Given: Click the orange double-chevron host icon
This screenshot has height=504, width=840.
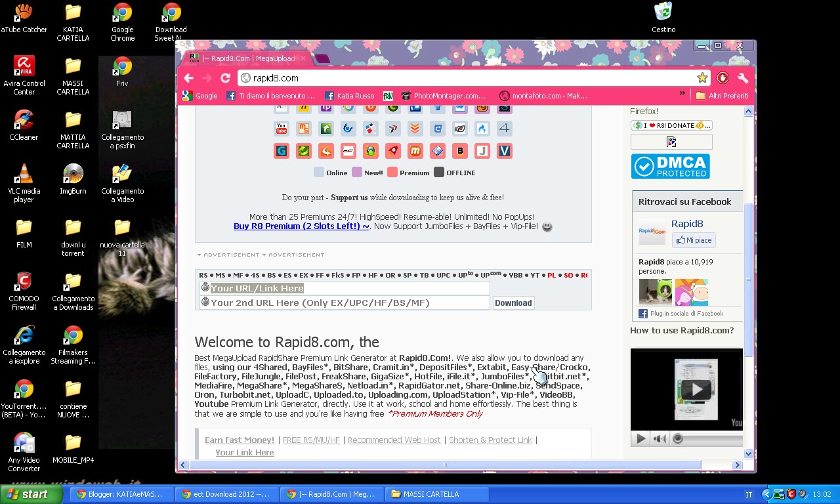Looking at the screenshot, I should coord(415,129).
